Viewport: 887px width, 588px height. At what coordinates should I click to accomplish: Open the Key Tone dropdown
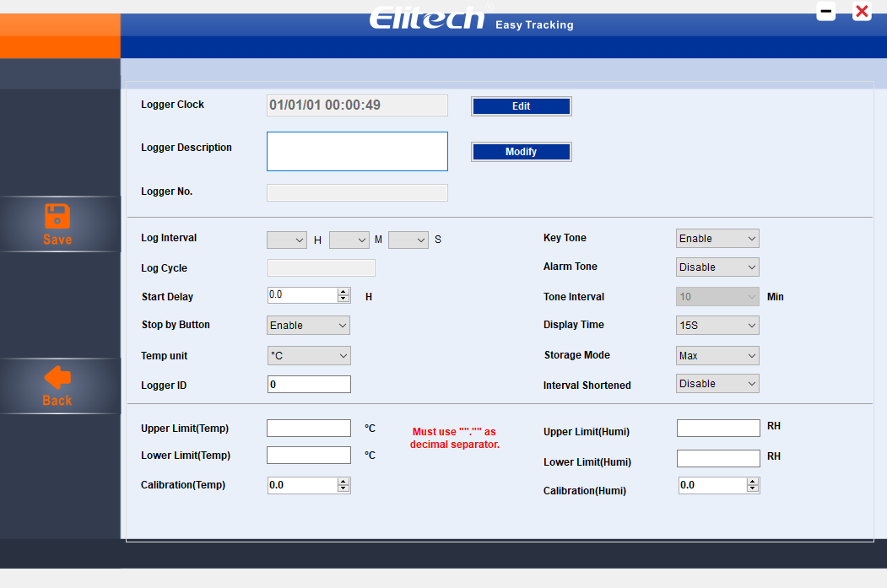[717, 239]
